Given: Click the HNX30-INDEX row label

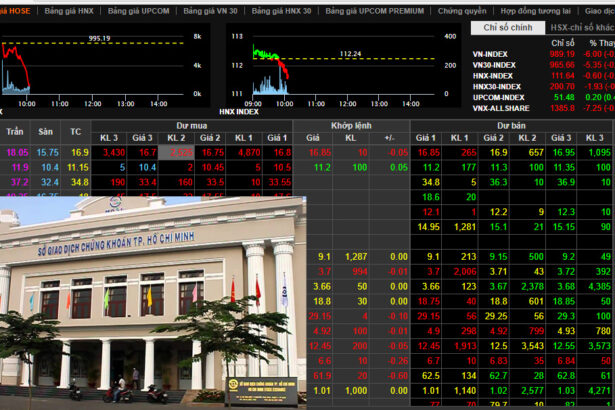Looking at the screenshot, I should click(497, 87).
